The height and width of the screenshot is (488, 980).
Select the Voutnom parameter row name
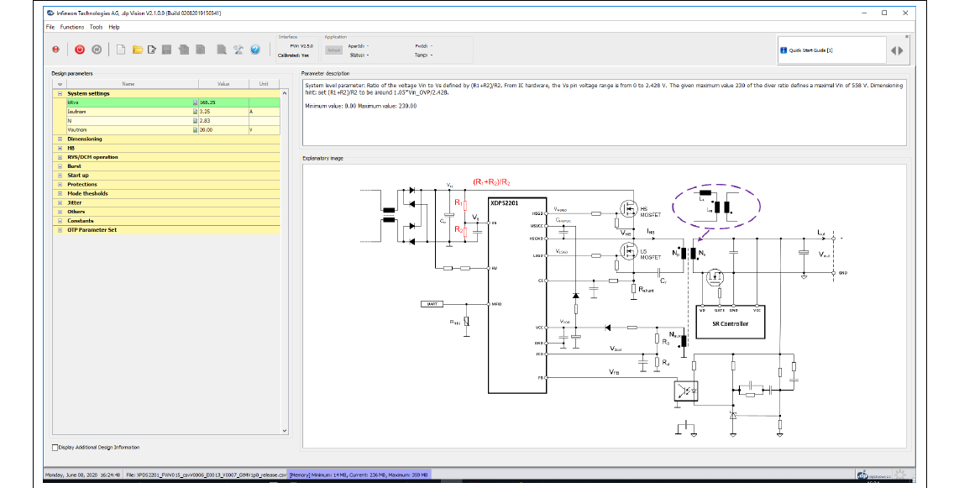[x=77, y=130]
